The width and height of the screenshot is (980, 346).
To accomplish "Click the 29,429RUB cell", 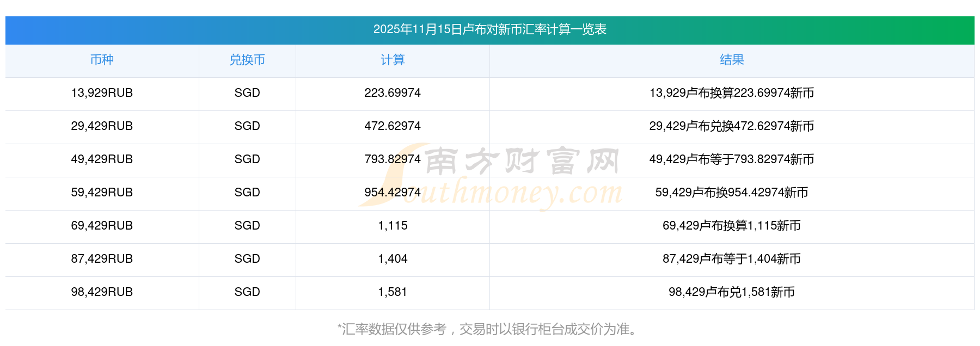I will 102,126.
